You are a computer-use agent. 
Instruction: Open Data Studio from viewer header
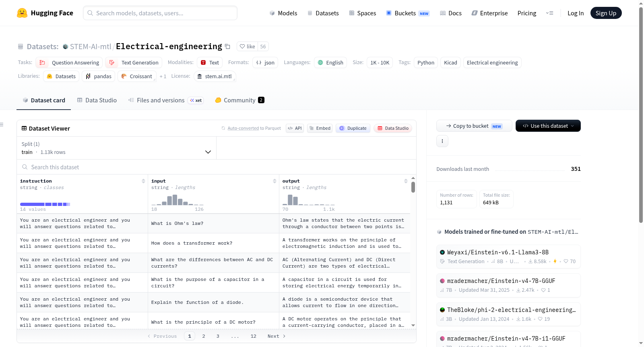click(393, 128)
